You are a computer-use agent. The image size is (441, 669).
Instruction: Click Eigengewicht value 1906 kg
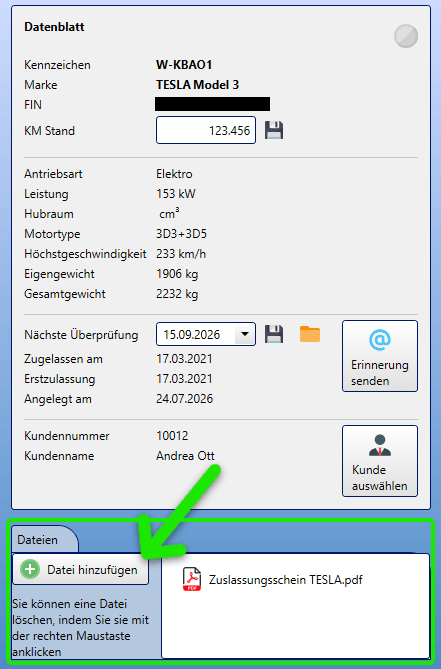point(177,274)
